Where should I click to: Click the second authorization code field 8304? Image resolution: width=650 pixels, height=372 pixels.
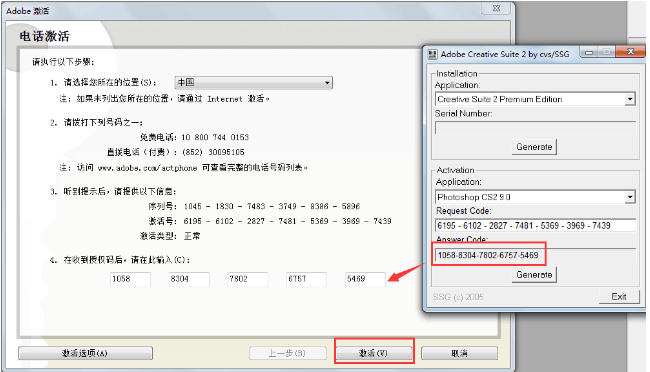pyautogui.click(x=189, y=279)
